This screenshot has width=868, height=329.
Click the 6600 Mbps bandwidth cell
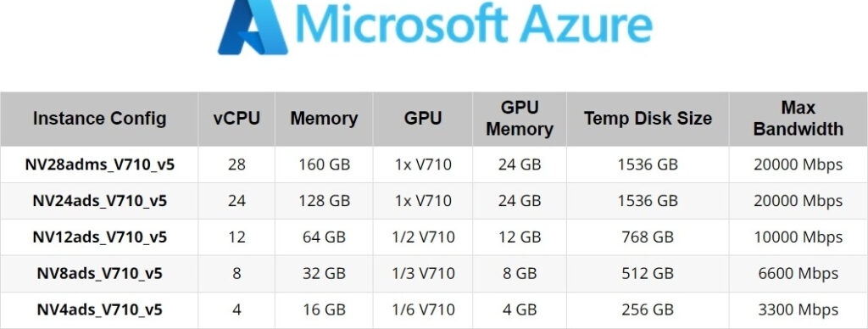pos(798,274)
